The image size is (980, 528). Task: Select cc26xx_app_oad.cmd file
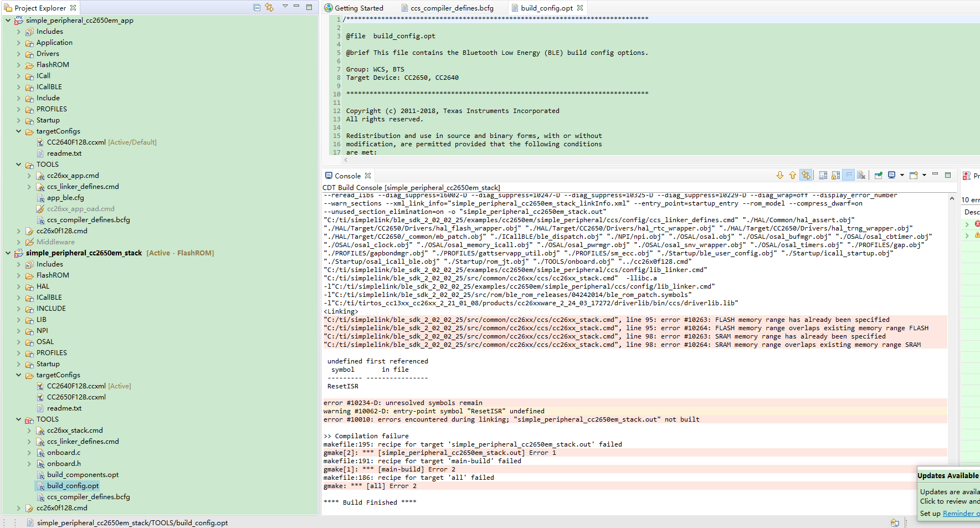pos(75,209)
